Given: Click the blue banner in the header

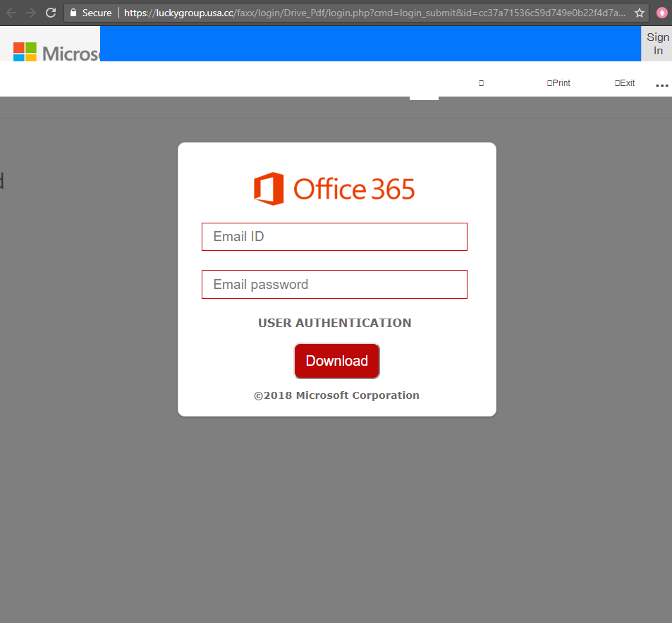Looking at the screenshot, I should (x=370, y=44).
